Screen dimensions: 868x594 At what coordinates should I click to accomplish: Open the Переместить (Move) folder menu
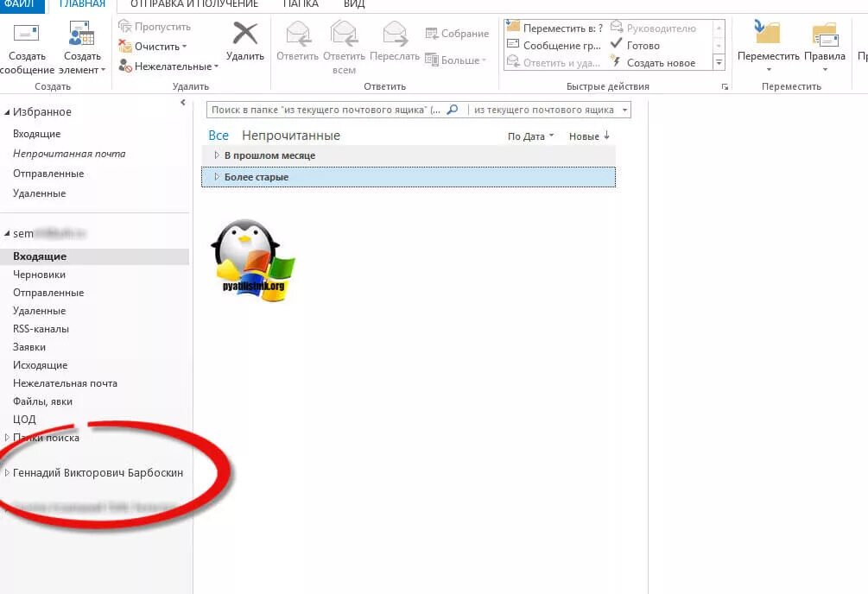[769, 47]
